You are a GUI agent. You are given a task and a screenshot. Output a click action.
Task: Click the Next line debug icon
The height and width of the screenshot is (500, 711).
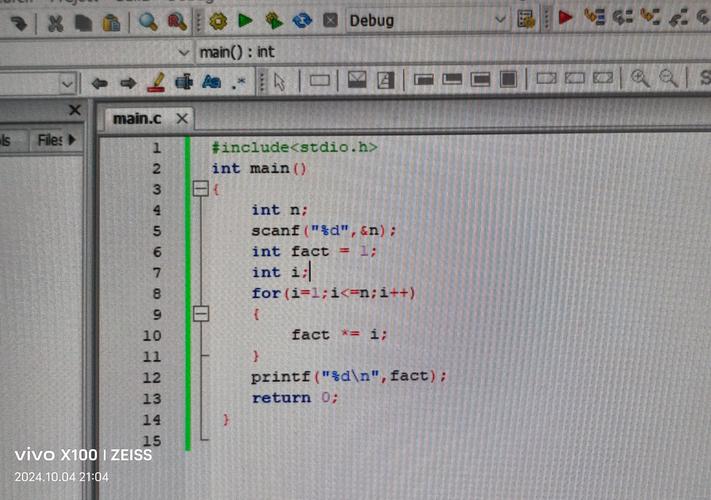tap(623, 17)
